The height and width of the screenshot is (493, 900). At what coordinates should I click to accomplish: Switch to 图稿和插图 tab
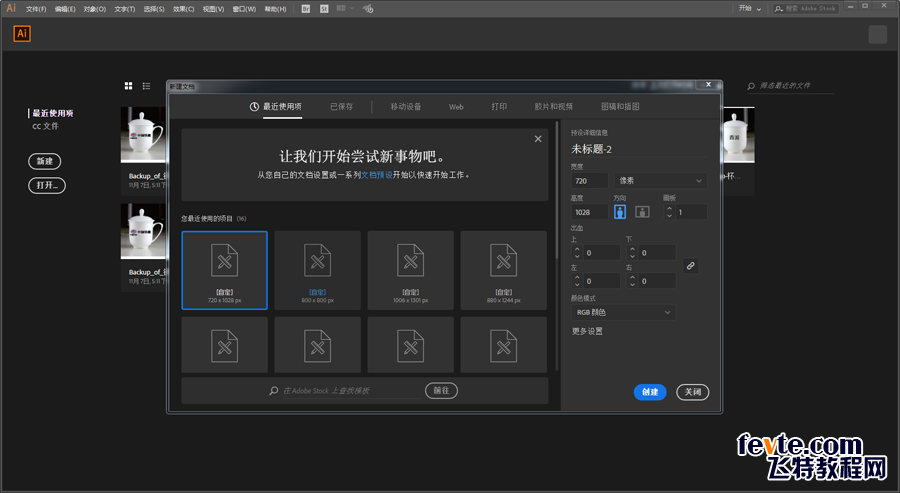click(620, 107)
